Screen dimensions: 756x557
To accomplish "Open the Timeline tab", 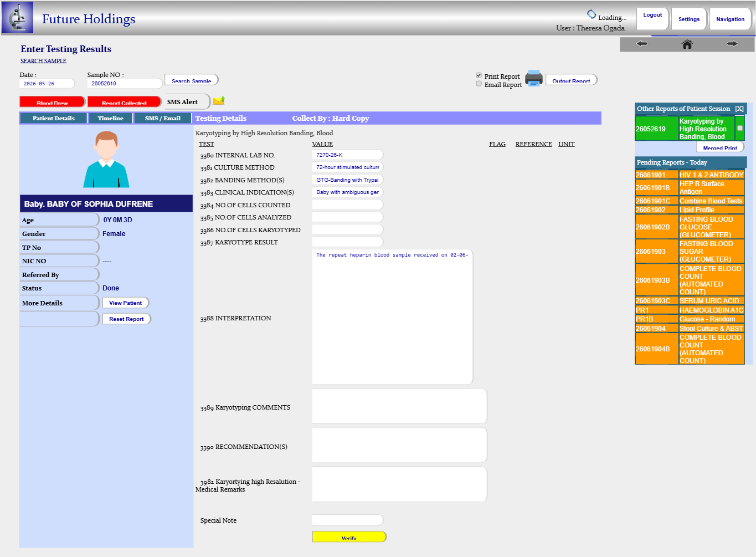I will point(111,118).
